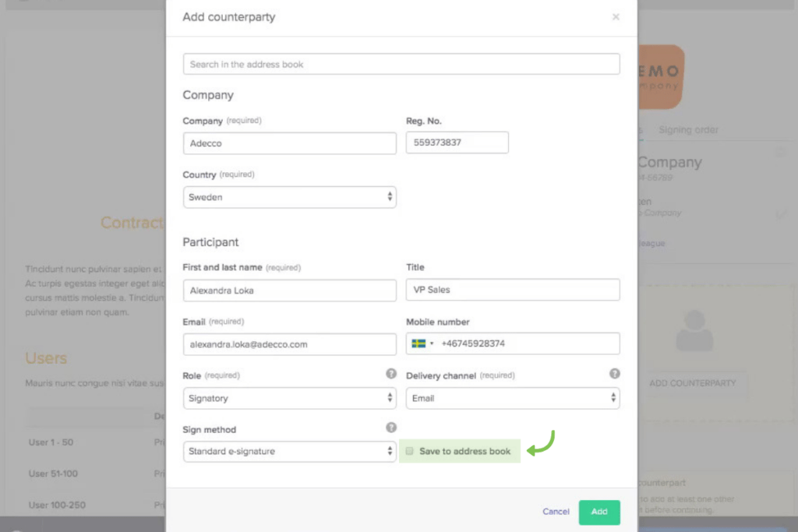Switch to the Signing order tab behind the dialog

pyautogui.click(x=688, y=130)
